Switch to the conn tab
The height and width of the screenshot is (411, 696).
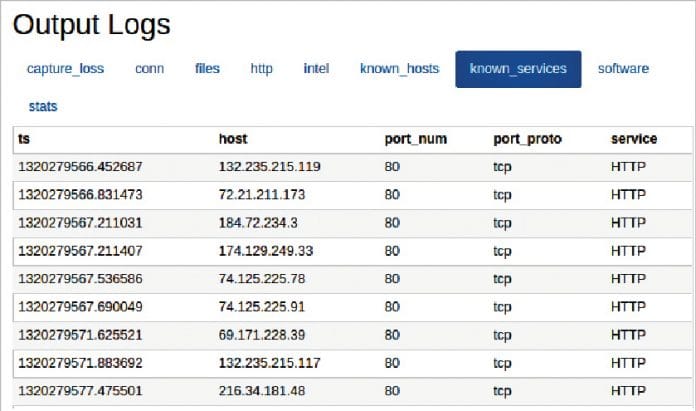coord(150,69)
